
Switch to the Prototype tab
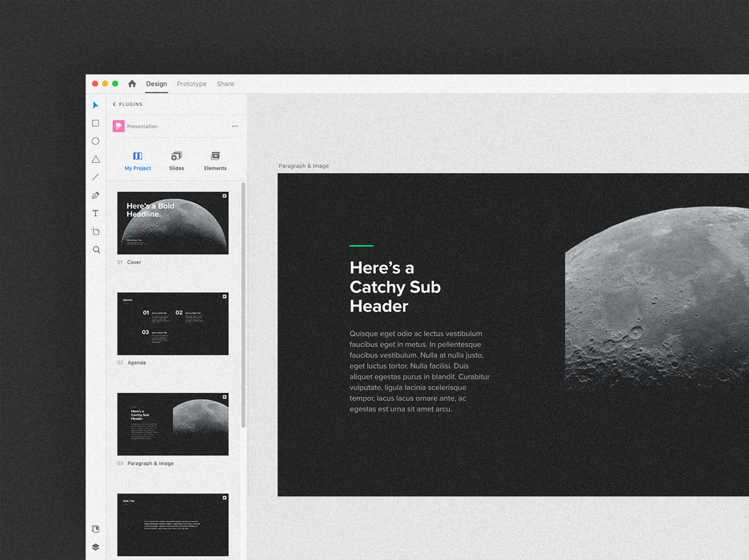click(x=192, y=84)
